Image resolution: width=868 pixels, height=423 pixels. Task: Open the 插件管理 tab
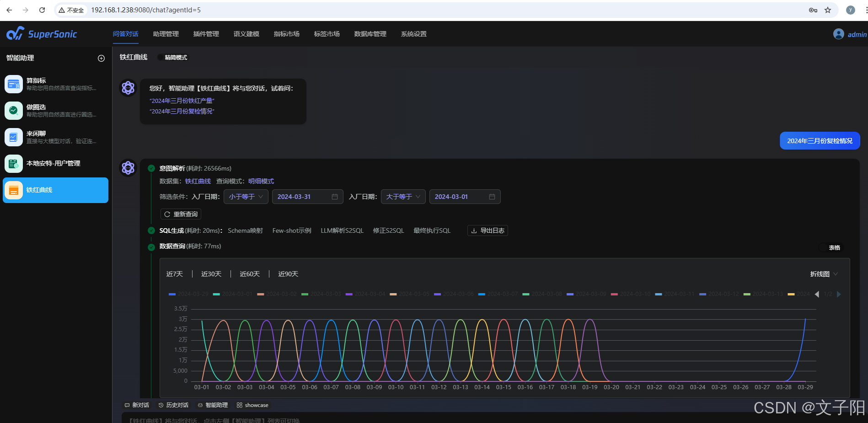pos(206,34)
